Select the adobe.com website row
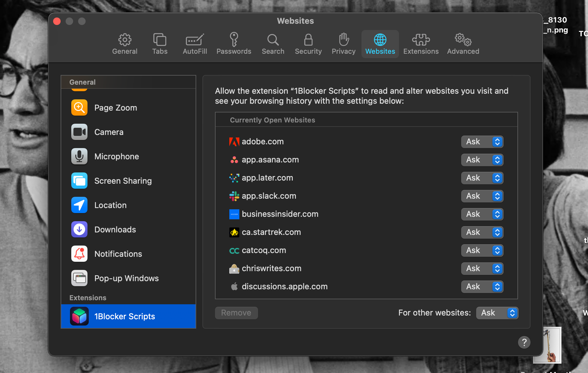Screen dimensions: 588x373 (x=366, y=142)
